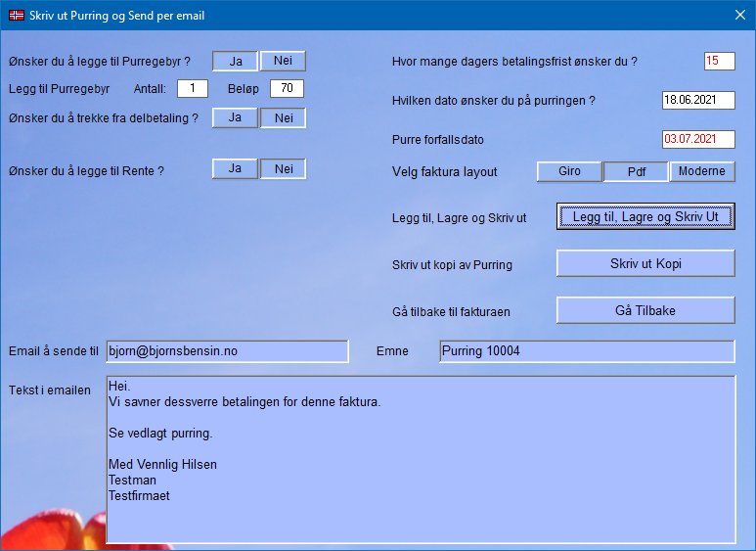Screen dimensions: 756x551
Task: Click the 'Legg til Purregebyr' label
Action: coord(60,89)
